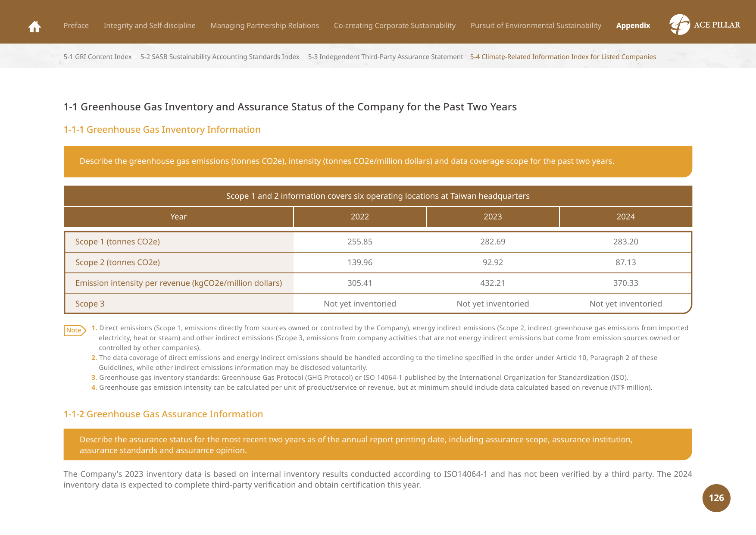Click note 4 about emission intensity calculation
This screenshot has height=535, width=756.
[372, 388]
